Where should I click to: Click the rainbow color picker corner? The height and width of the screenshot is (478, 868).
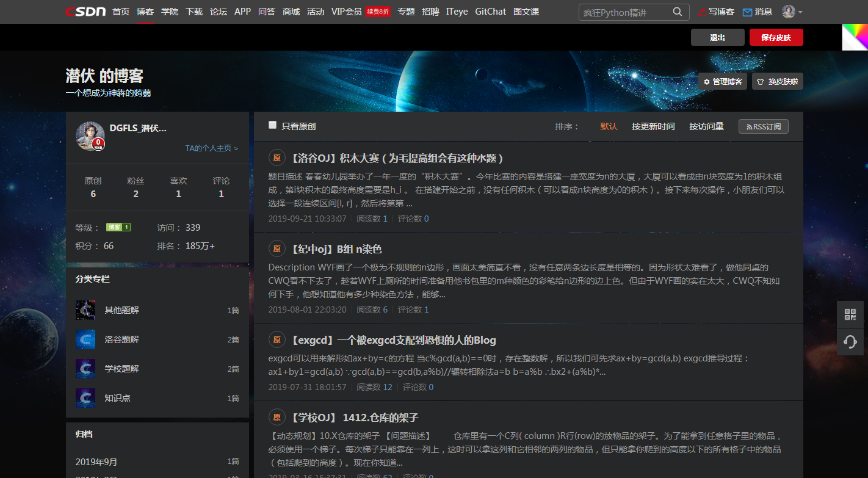(x=855, y=37)
